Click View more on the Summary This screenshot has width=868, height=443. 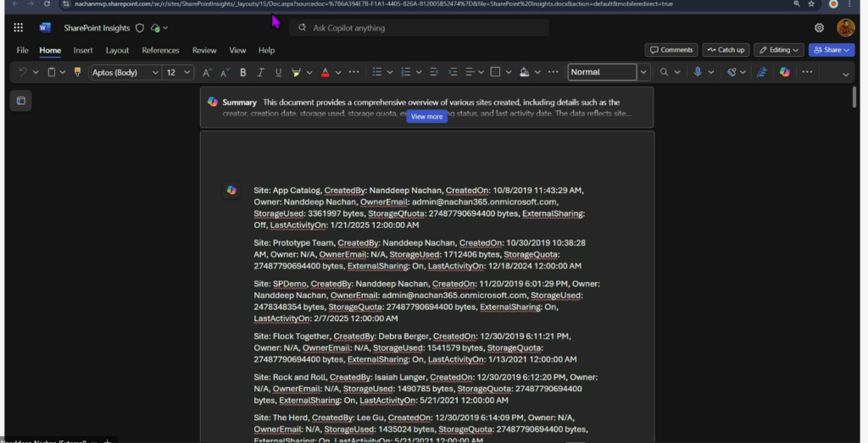(426, 117)
